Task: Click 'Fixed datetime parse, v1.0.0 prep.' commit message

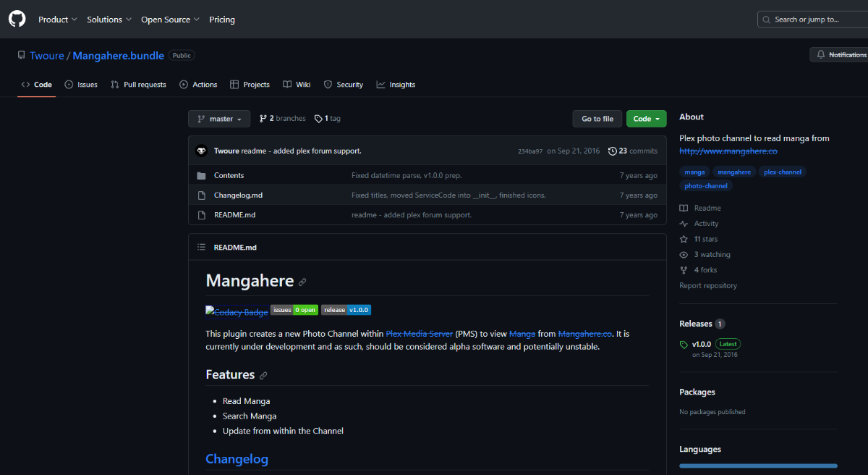Action: [x=407, y=176]
